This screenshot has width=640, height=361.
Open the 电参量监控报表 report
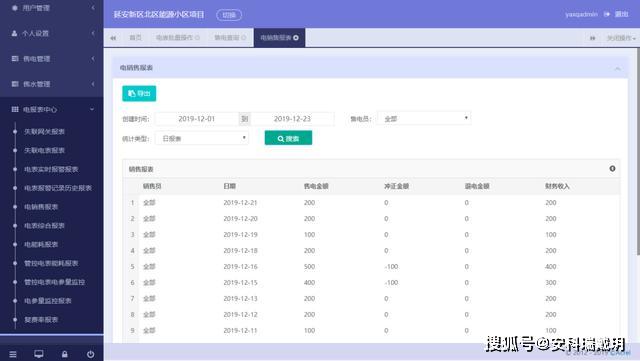click(48, 301)
